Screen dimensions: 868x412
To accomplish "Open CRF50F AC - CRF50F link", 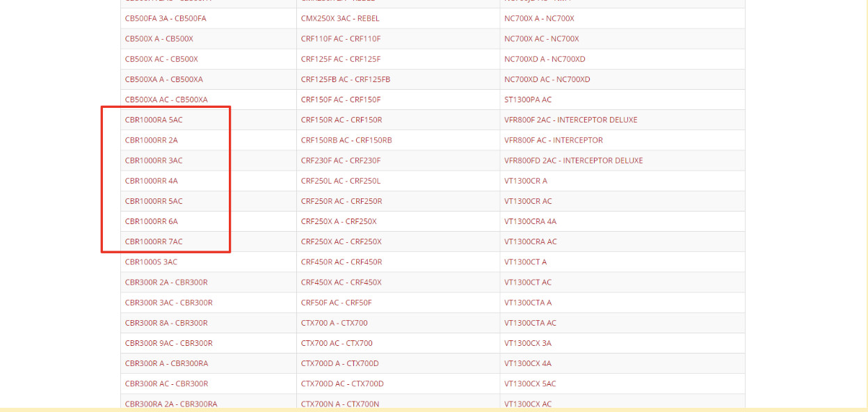I will tap(336, 302).
